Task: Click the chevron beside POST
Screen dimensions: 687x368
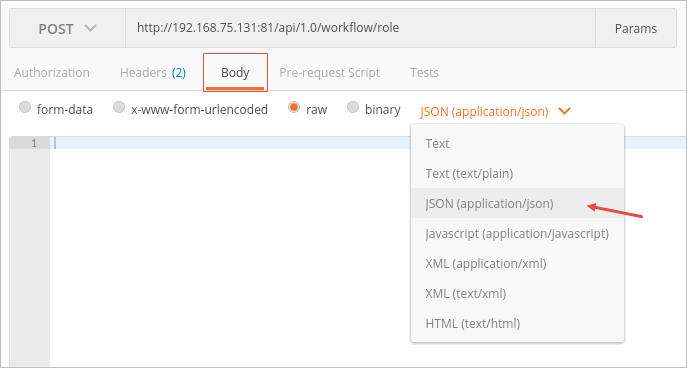Action: point(90,28)
